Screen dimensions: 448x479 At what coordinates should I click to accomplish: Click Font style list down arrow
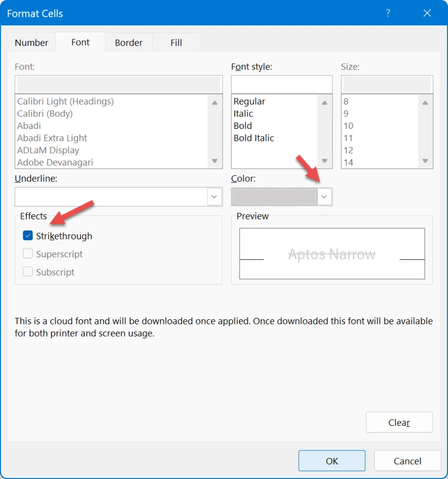tap(325, 161)
